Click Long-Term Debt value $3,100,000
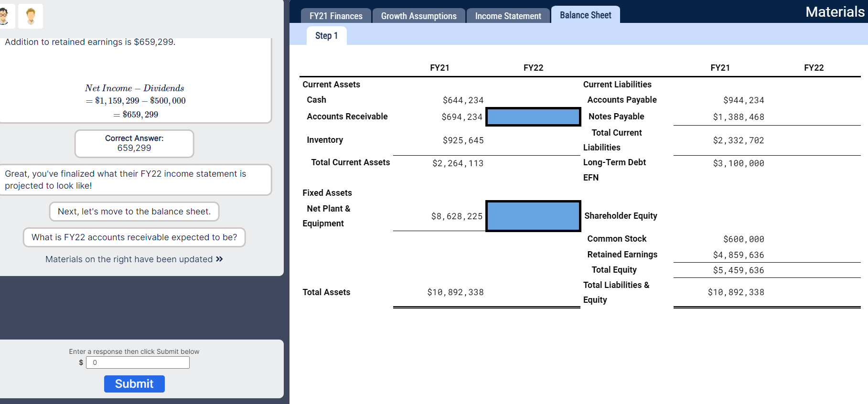The width and height of the screenshot is (868, 404). pyautogui.click(x=739, y=163)
